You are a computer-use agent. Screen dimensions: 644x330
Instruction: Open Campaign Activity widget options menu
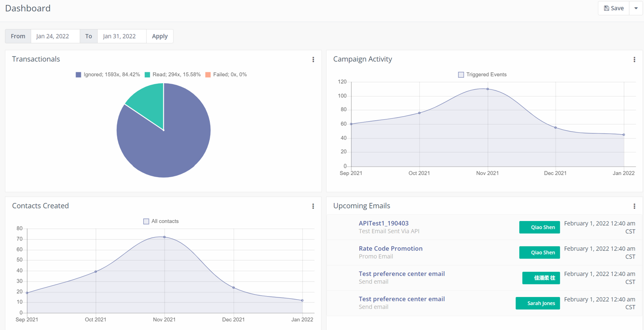pyautogui.click(x=634, y=60)
